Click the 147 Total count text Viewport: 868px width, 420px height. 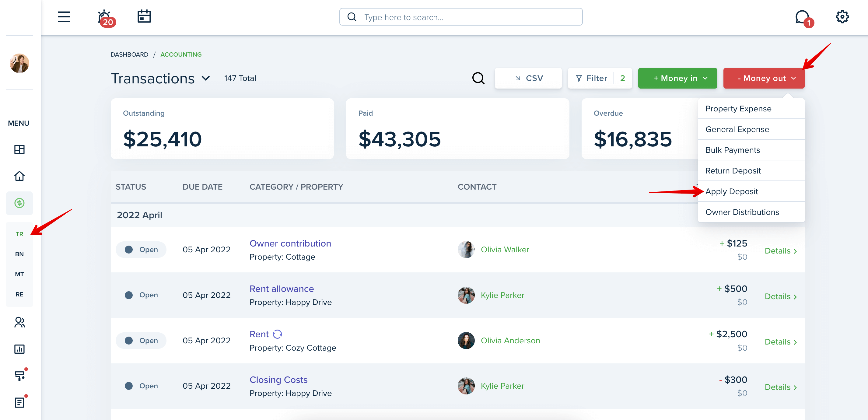coord(240,78)
